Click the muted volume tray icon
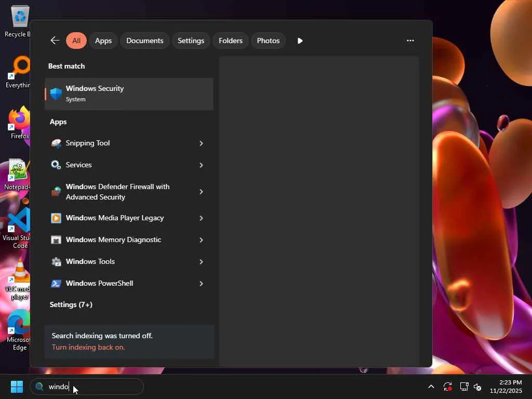Viewport: 532px width, 399px height. click(x=478, y=387)
